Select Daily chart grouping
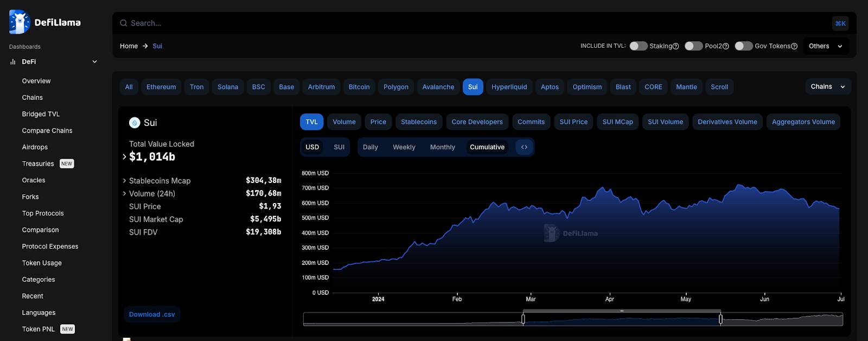 [371, 147]
